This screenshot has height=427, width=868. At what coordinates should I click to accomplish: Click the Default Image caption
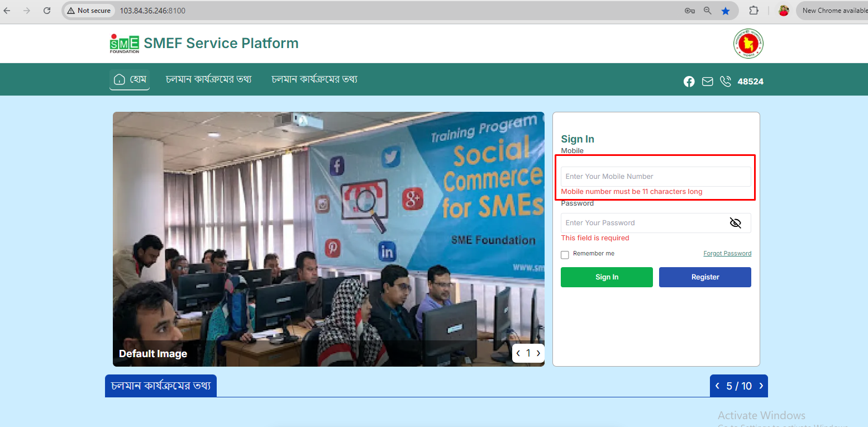pyautogui.click(x=153, y=354)
